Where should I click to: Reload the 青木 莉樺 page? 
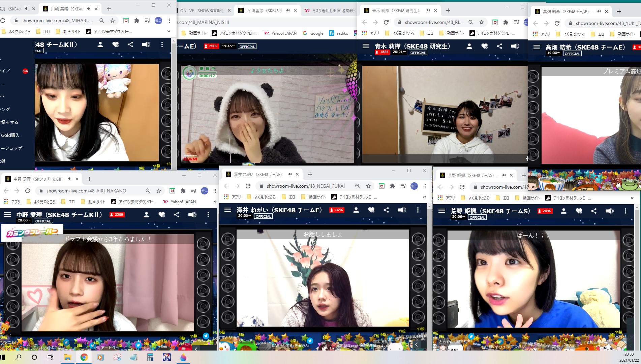click(x=386, y=22)
